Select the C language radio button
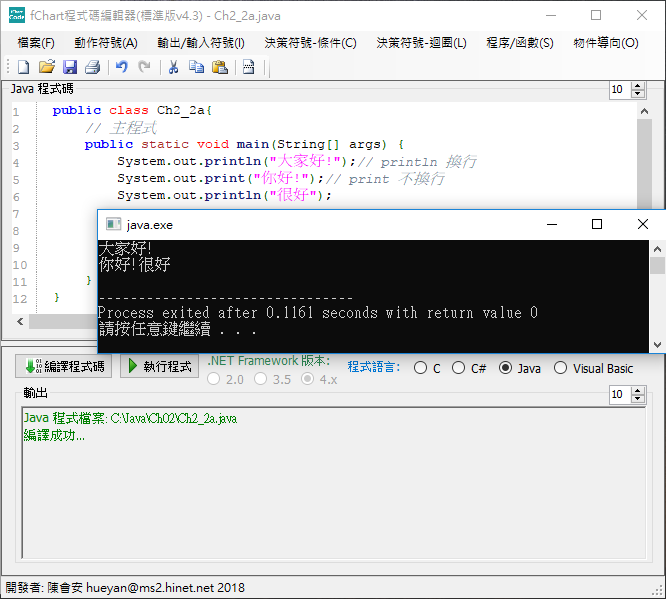This screenshot has height=599, width=666. coord(420,368)
